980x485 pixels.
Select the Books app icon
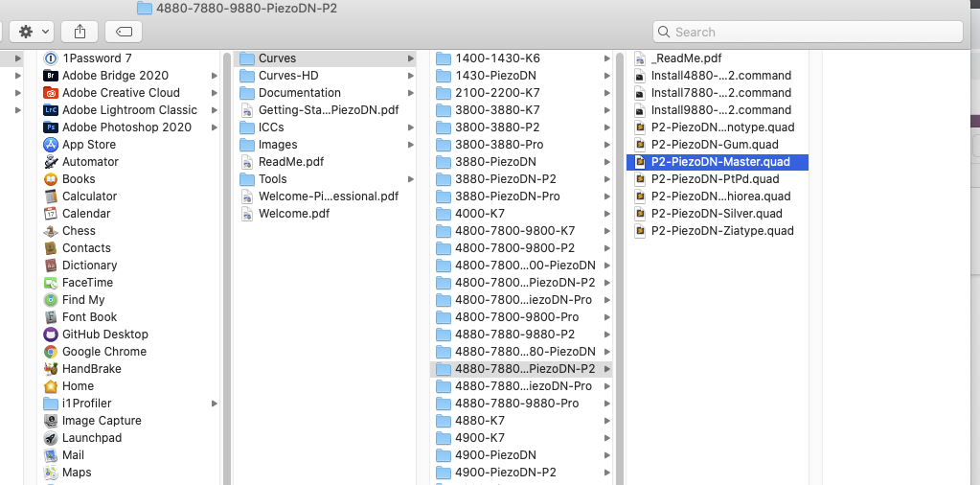pyautogui.click(x=51, y=178)
